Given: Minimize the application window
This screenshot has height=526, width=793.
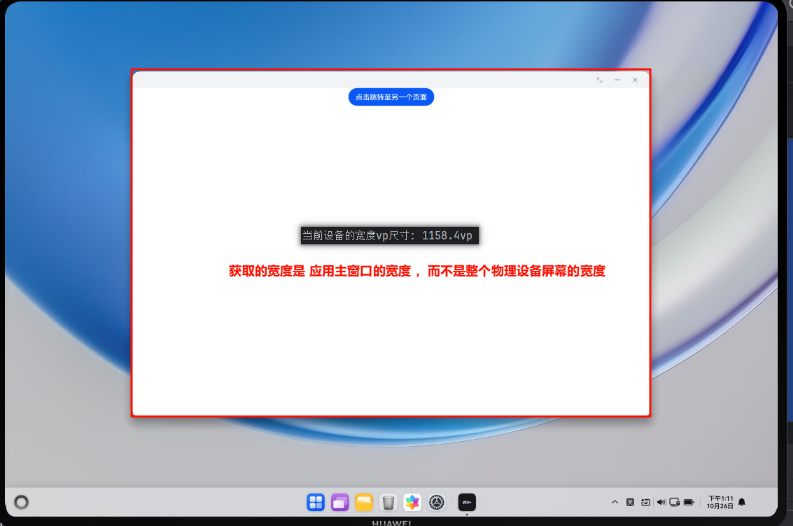Looking at the screenshot, I should coord(617,80).
